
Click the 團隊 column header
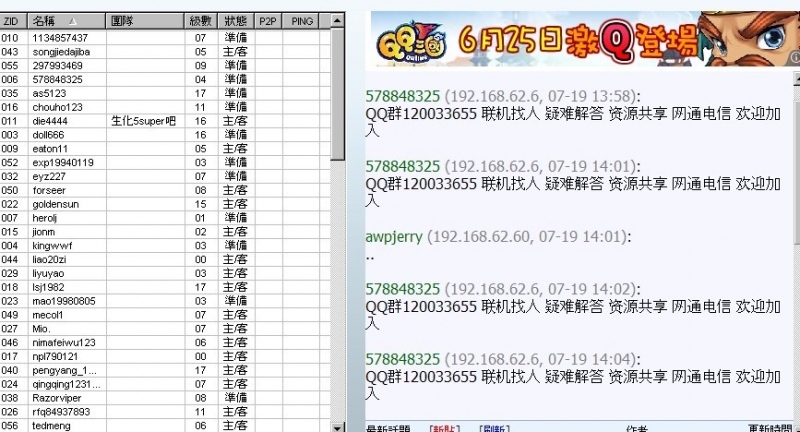pos(145,21)
